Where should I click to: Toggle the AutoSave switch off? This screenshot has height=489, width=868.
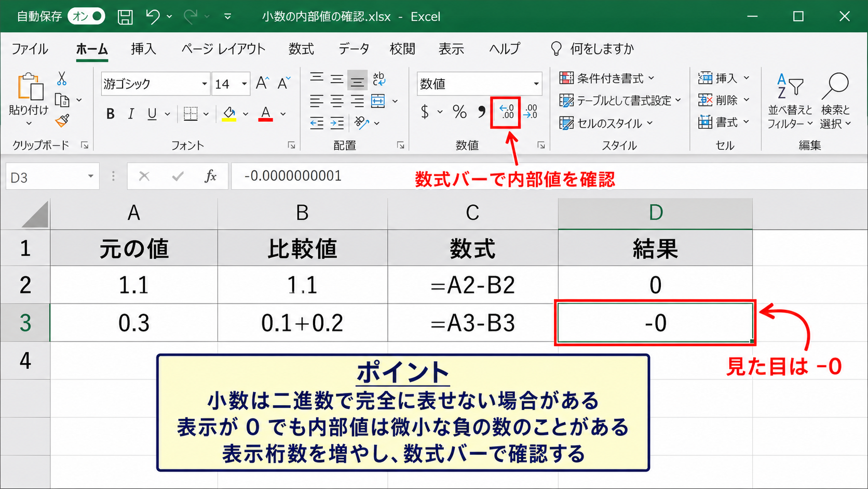[87, 17]
